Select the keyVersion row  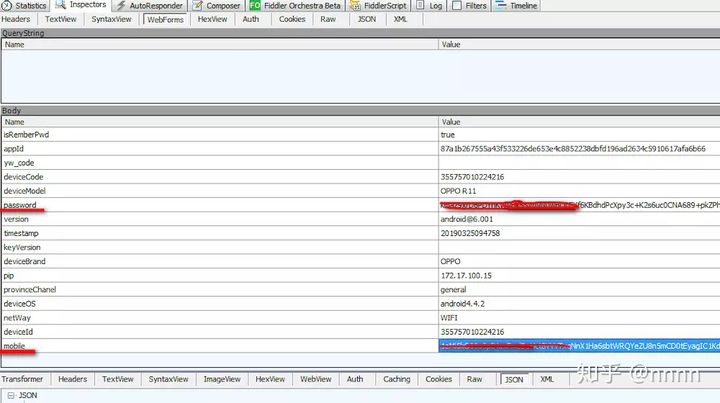click(361, 247)
